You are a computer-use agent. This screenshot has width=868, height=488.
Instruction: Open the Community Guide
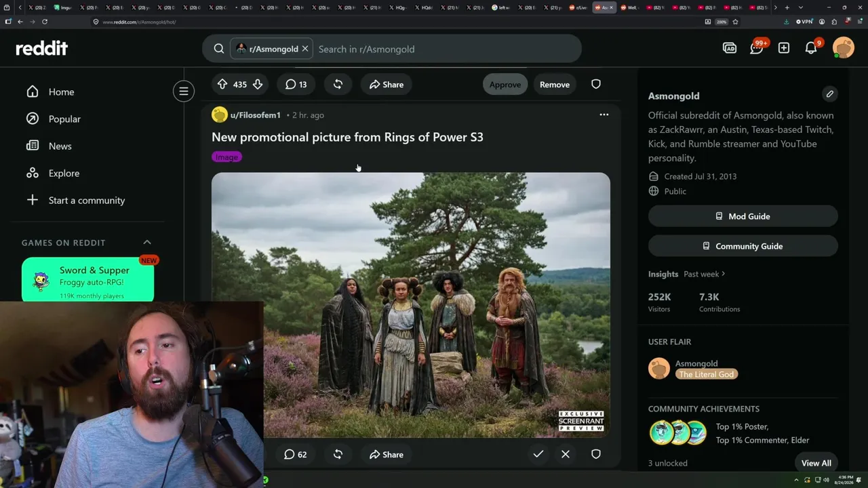click(x=743, y=246)
